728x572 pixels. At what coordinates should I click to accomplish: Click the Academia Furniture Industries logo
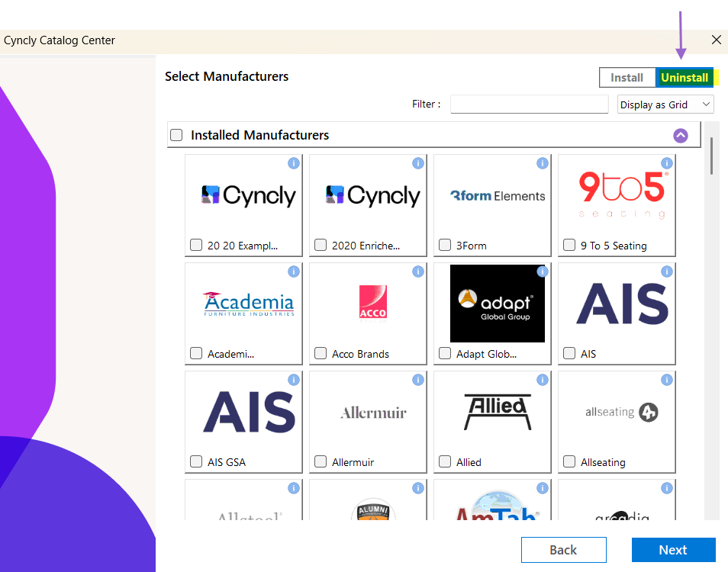[x=249, y=304]
